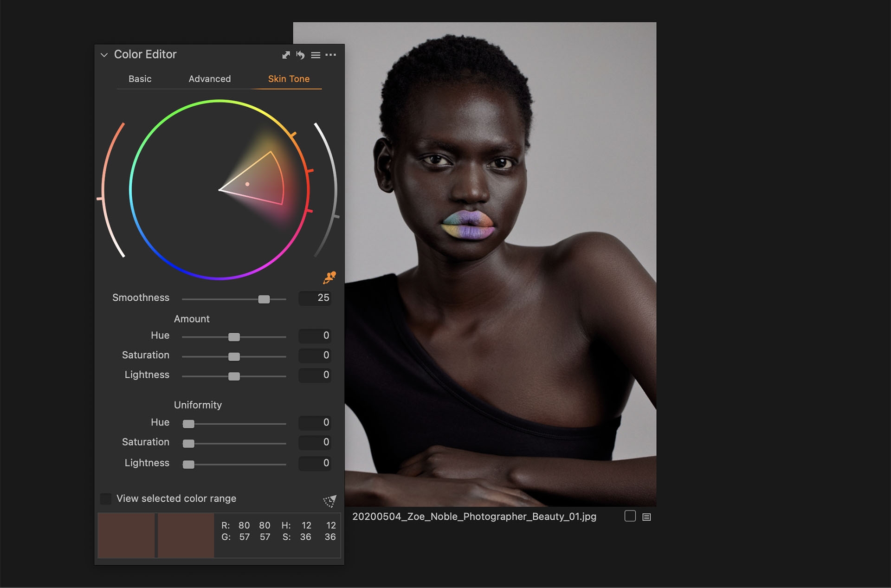Collapse the Color Editor panel chevron
The height and width of the screenshot is (588, 891).
click(x=104, y=55)
